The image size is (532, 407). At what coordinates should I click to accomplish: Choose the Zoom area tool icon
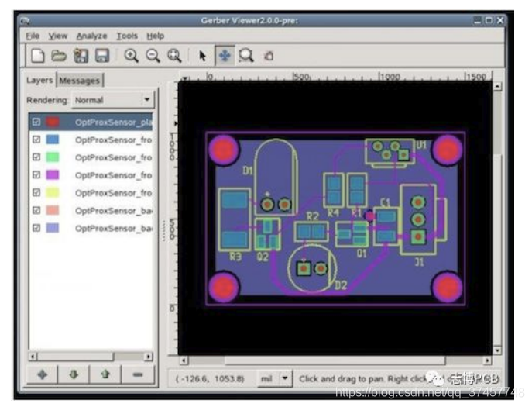(x=246, y=55)
